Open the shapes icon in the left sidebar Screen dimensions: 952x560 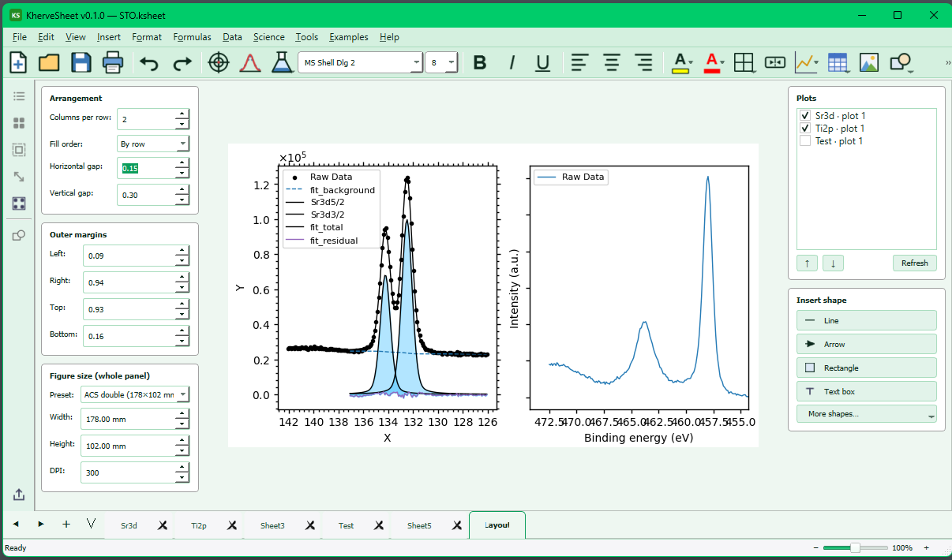tap(19, 235)
